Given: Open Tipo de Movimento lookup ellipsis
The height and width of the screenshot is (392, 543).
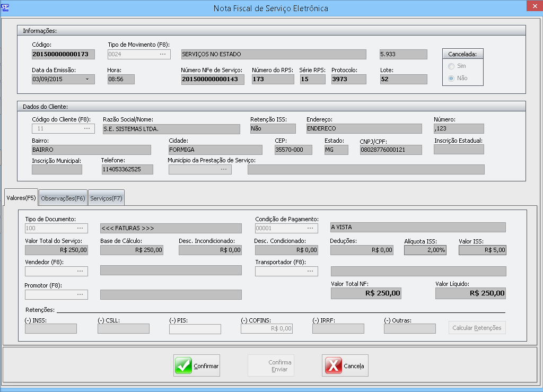Looking at the screenshot, I should point(163,54).
